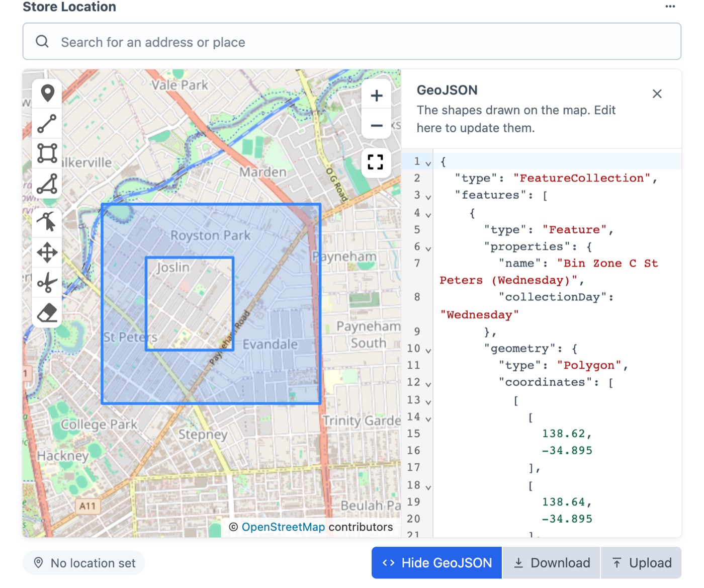Click the Evandale map label
This screenshot has height=588, width=704.
pos(270,345)
